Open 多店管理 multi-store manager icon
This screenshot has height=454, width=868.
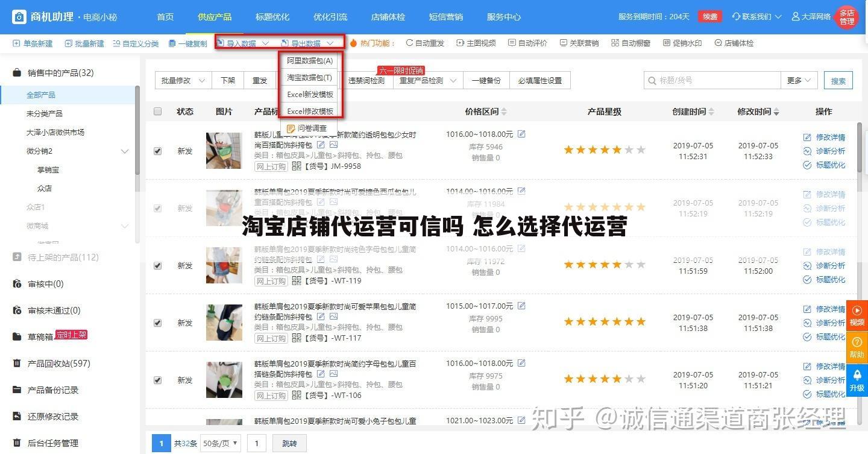pyautogui.click(x=847, y=17)
